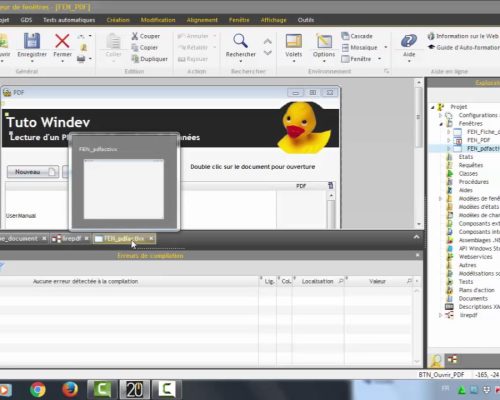500x400 pixels.
Task: Open the Enregistrer dropdown arrow
Action: (x=32, y=62)
